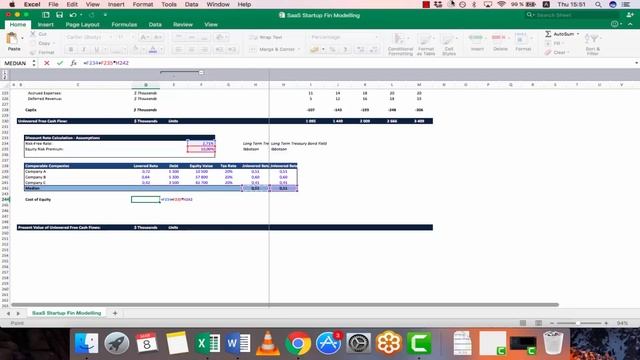Screen dimensions: 640x360
Task: Open the Name Box MEDIAN dropdown arrows
Action: click(x=34, y=63)
